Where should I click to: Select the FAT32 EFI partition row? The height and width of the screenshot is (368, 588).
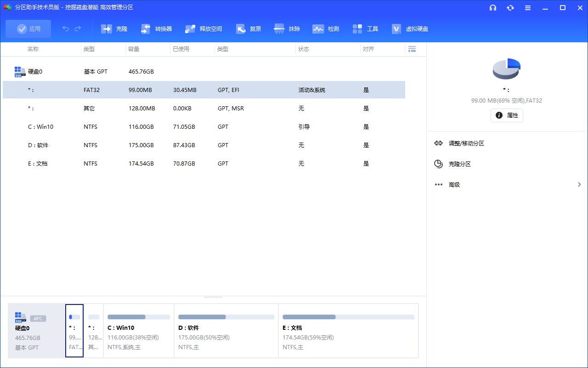[x=204, y=90]
